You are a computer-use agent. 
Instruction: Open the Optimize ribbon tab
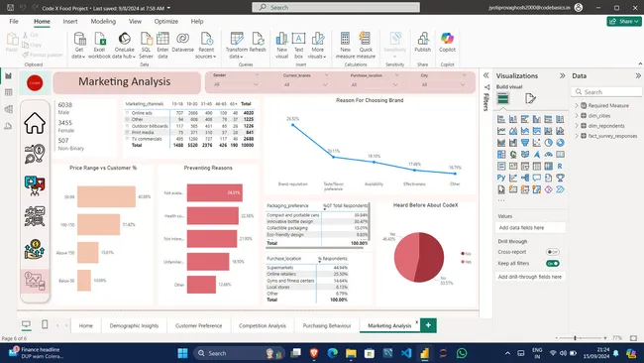165,22
